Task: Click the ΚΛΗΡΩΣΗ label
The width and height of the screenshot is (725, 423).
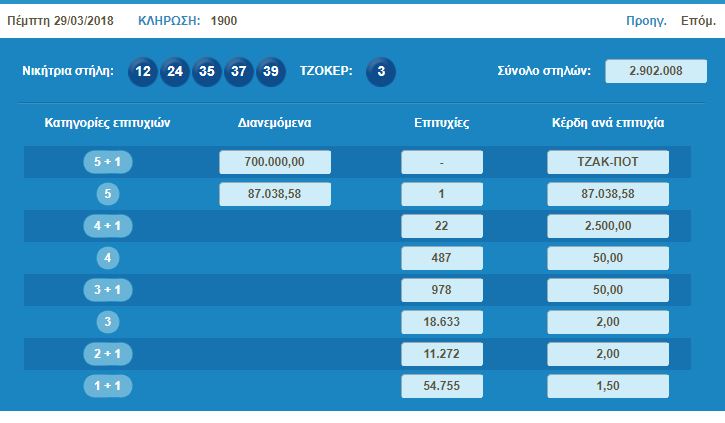Action: click(169, 21)
